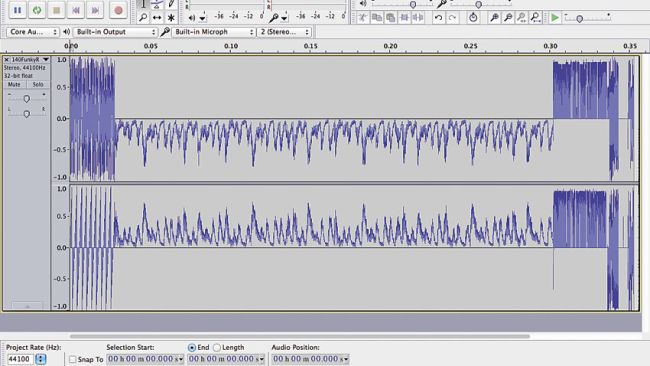650x366 pixels.
Task: Click the Pause playback button
Action: [17, 10]
